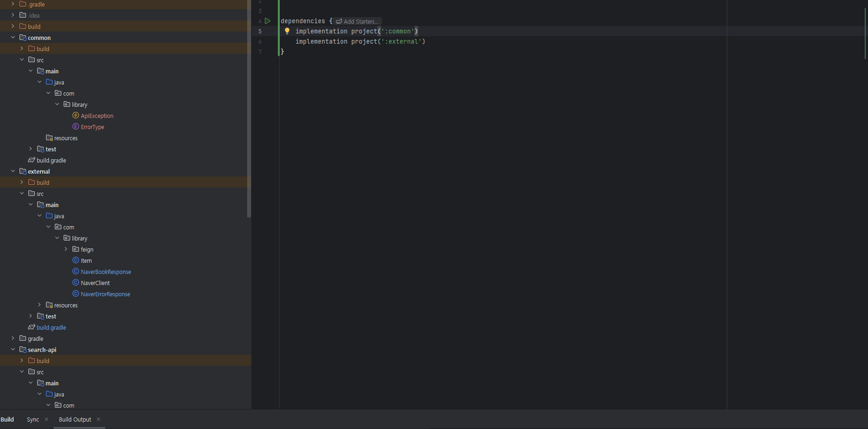Switch to the Sync tab

33,419
